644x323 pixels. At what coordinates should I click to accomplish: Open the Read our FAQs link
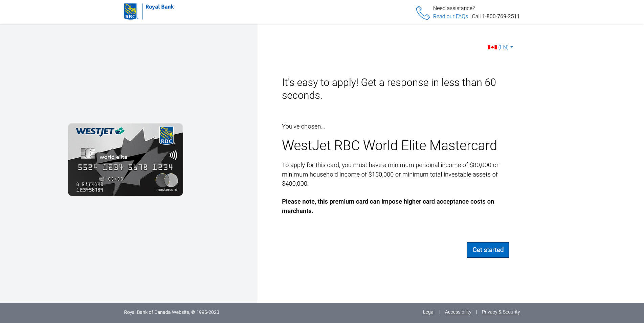coord(450,16)
